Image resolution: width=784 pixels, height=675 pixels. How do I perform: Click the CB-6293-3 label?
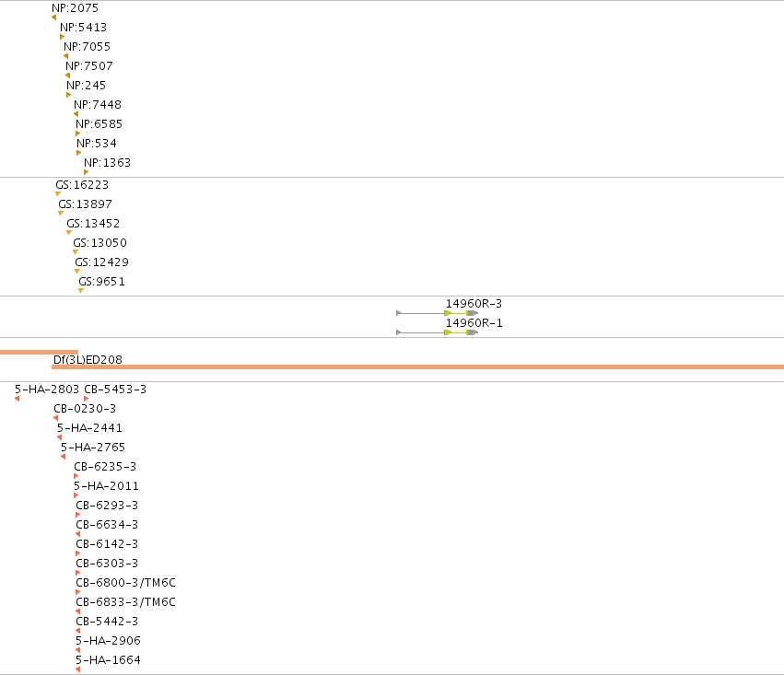coord(107,506)
